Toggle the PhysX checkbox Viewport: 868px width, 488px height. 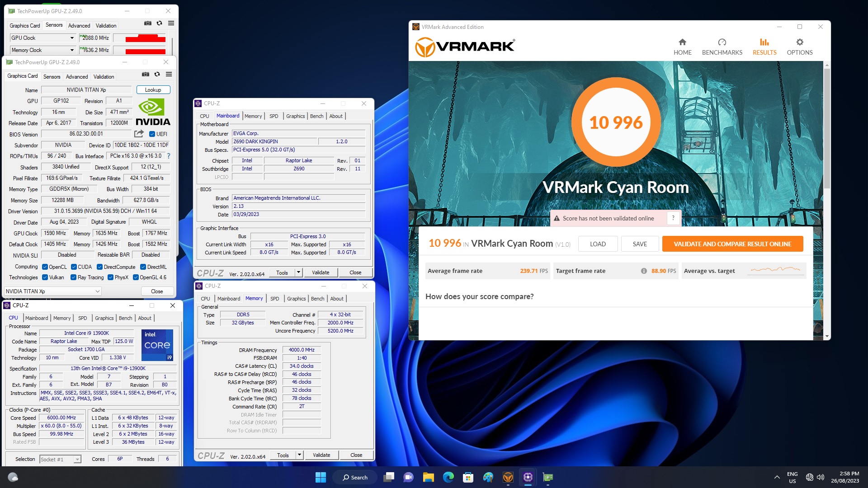tap(110, 277)
